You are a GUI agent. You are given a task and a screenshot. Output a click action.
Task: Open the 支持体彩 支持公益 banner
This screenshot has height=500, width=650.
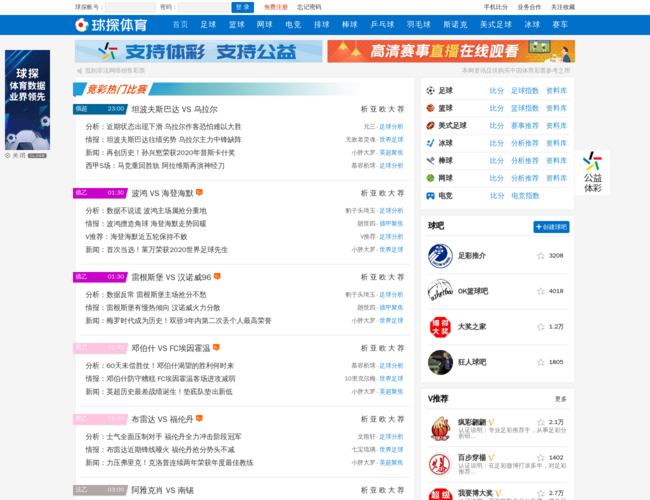pyautogui.click(x=199, y=51)
